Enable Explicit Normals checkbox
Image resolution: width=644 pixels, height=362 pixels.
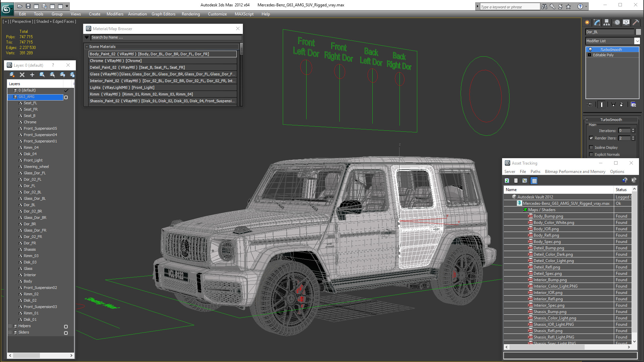tap(591, 155)
